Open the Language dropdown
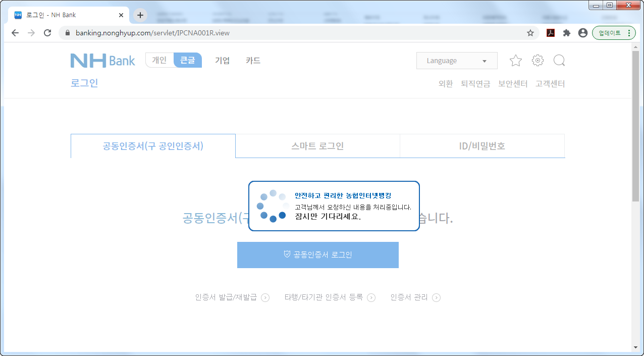 click(x=457, y=61)
